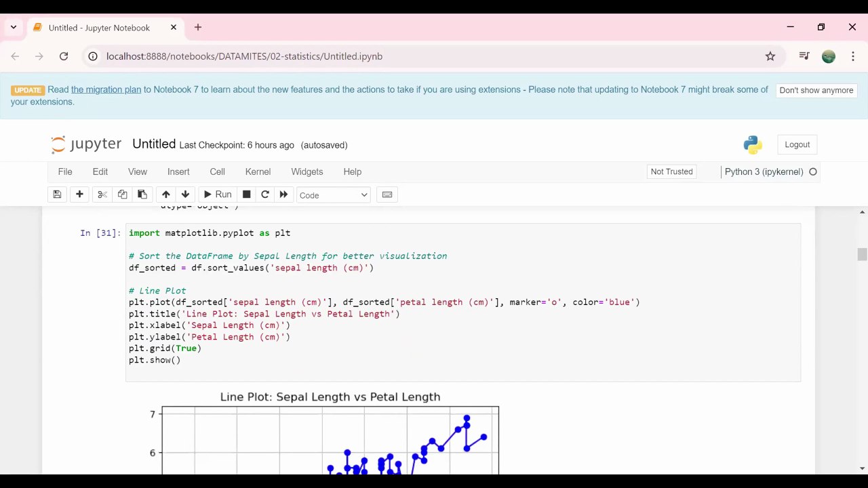Restart the kernel icon
The height and width of the screenshot is (488, 868).
[x=265, y=195]
